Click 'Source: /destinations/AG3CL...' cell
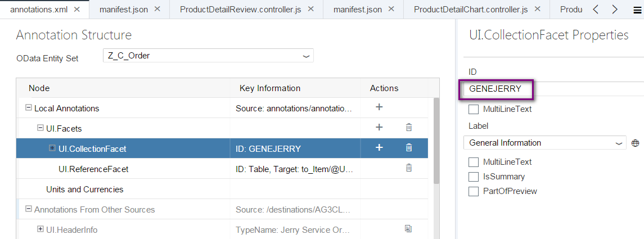Screen dimensions: 644x239 pos(293,209)
